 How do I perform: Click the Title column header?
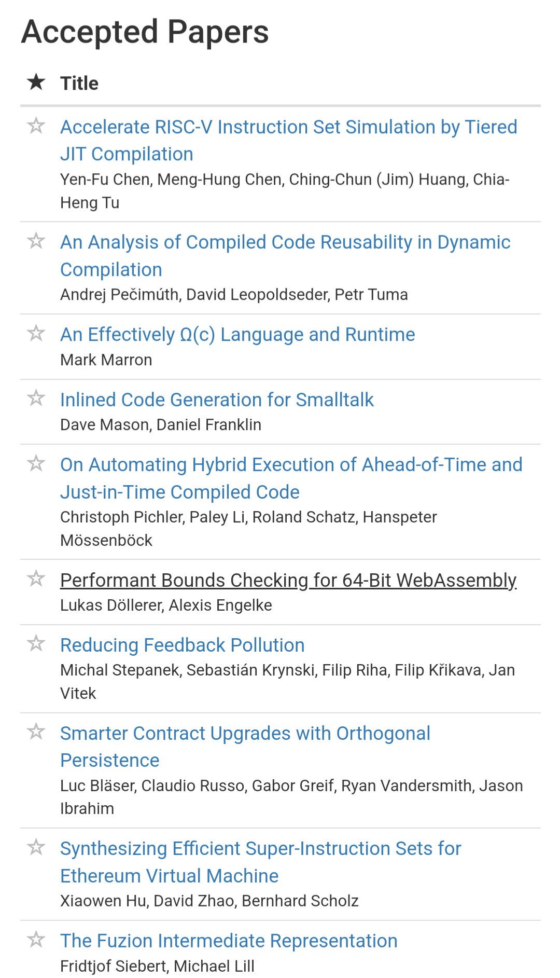[79, 83]
